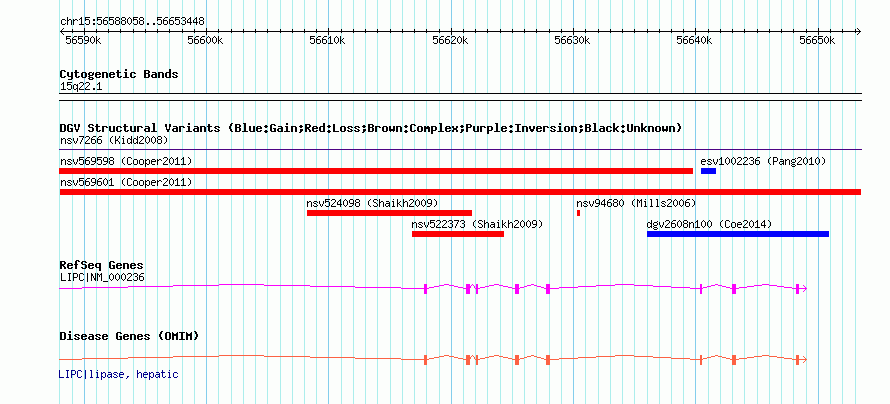Click the Cytogenetic Bands track heading
The image size is (890, 404).
pos(119,74)
